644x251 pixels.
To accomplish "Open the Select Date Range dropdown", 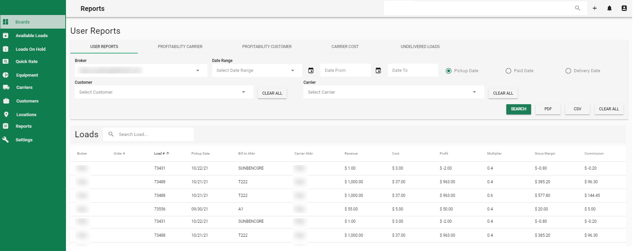I will point(257,70).
